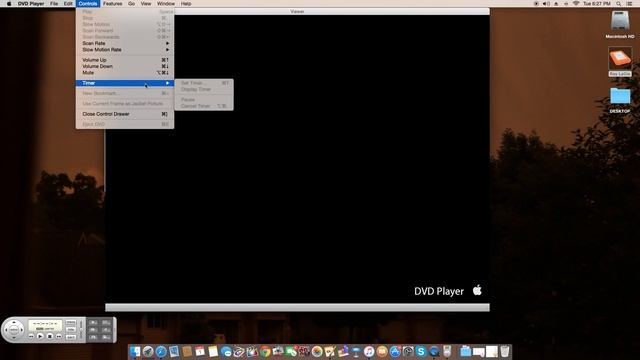Click stop button on DVD controller
Image resolution: width=640 pixels, height=360 pixels.
pos(50,336)
